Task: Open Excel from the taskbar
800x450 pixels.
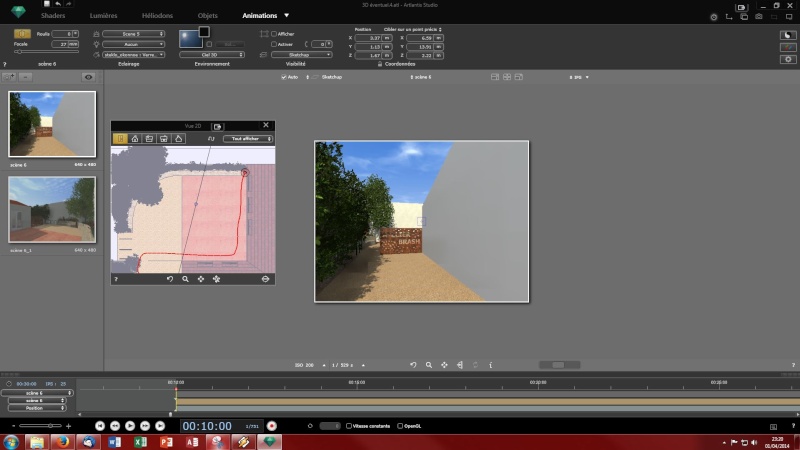Action: (x=140, y=442)
